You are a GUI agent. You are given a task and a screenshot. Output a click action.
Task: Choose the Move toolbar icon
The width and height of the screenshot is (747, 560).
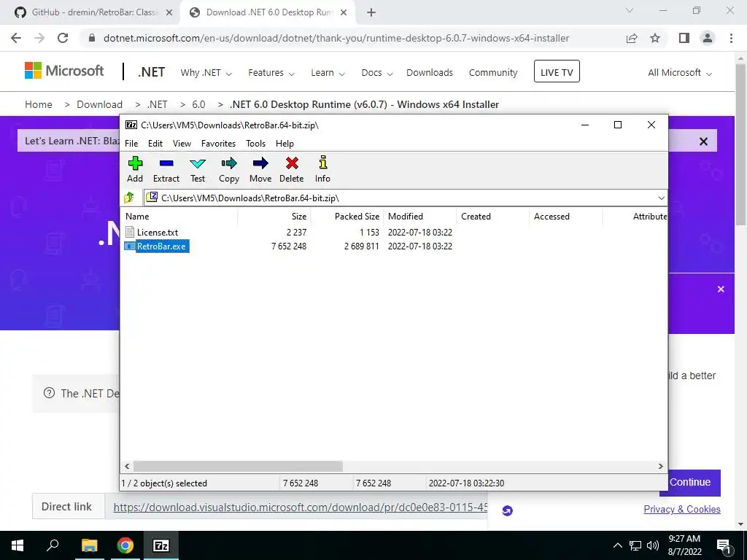[x=260, y=169]
